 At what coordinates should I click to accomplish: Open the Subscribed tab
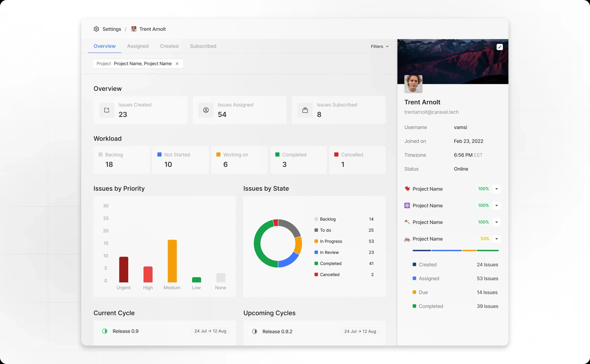point(203,46)
